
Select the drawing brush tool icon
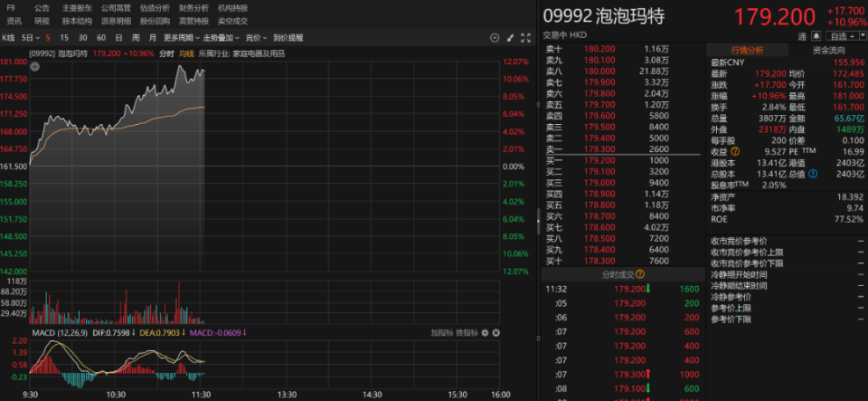pos(510,38)
